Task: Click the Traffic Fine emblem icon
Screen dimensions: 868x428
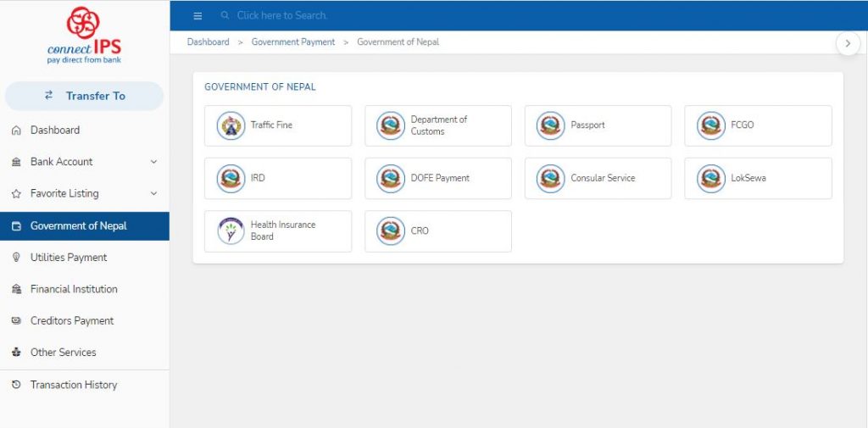Action: (231, 125)
